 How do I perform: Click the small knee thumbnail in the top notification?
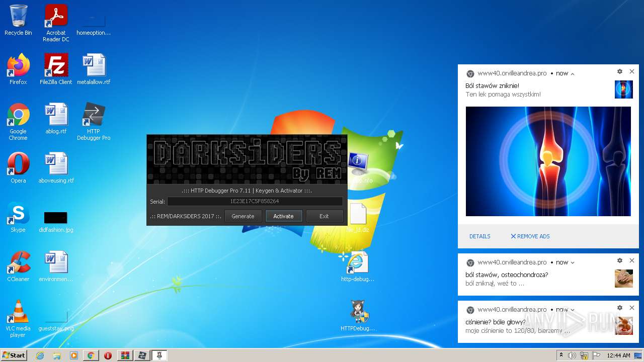coord(624,89)
